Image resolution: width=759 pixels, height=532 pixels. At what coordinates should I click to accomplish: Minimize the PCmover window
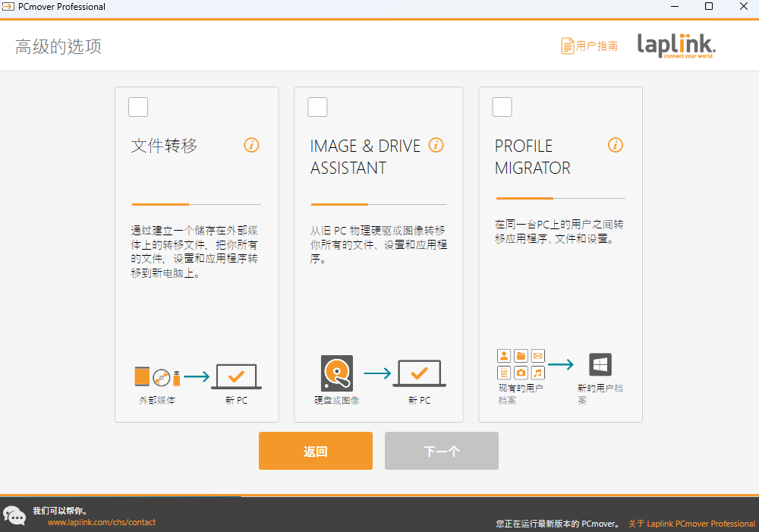click(675, 6)
